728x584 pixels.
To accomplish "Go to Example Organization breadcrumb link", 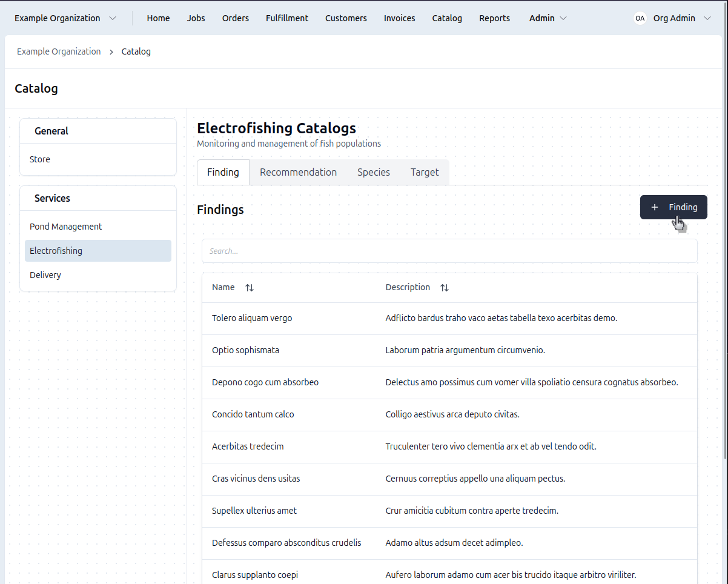I will click(x=59, y=51).
